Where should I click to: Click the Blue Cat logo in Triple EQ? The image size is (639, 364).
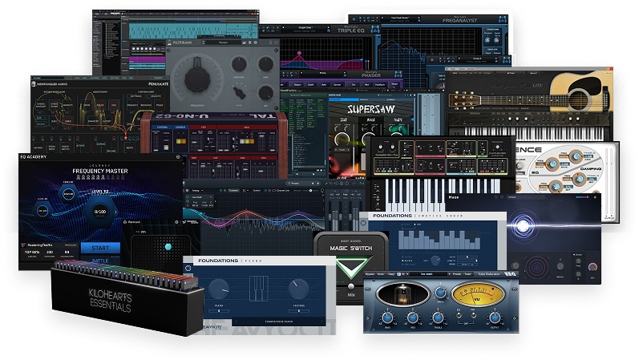(x=374, y=30)
